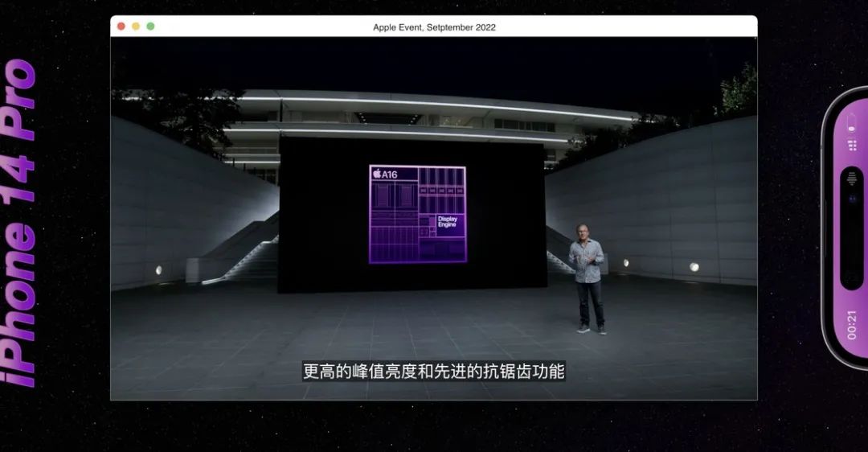Click the audio waveform icon in Dynamic Island
868x452 pixels.
(852, 179)
